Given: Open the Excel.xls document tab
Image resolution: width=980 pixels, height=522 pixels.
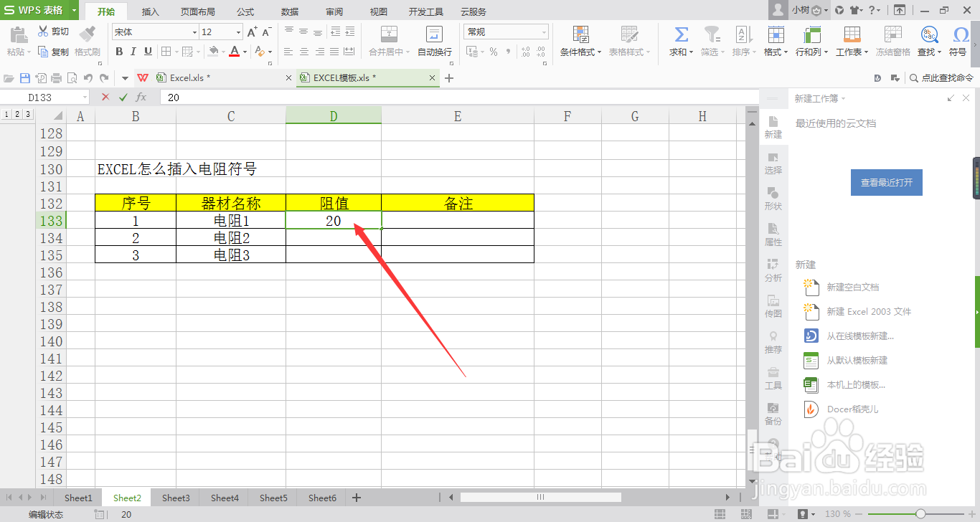Looking at the screenshot, I should [215, 78].
